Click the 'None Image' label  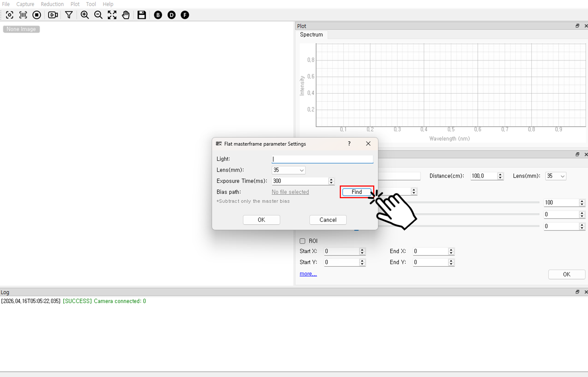[21, 29]
